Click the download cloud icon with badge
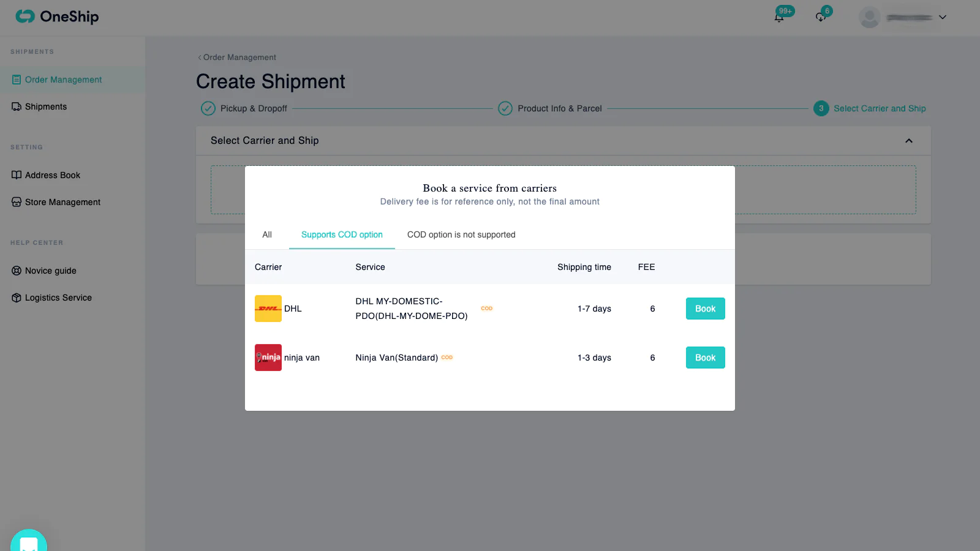This screenshot has height=551, width=980. pyautogui.click(x=821, y=17)
